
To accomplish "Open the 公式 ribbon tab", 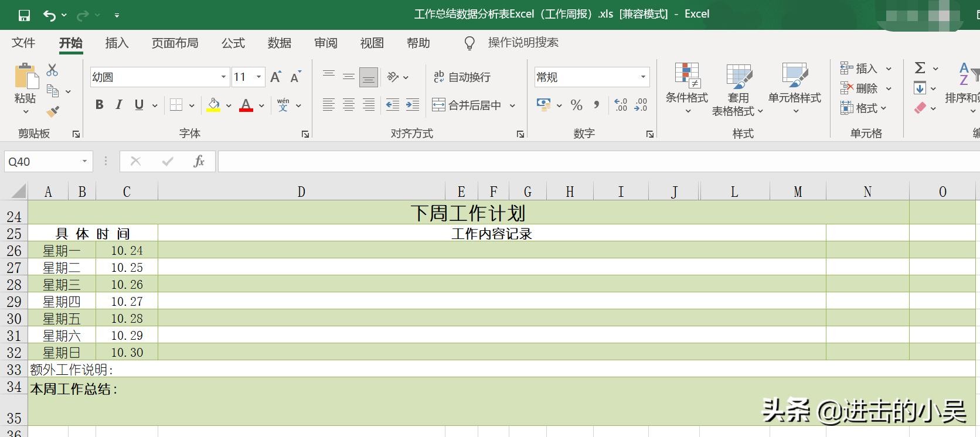I will (x=233, y=43).
